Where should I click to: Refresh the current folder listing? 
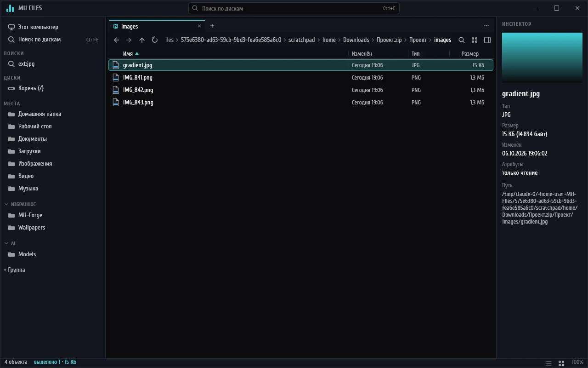click(x=155, y=40)
